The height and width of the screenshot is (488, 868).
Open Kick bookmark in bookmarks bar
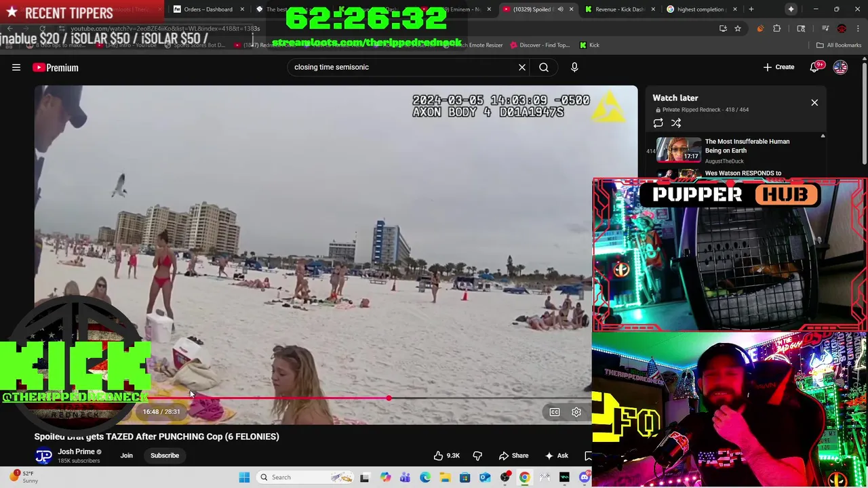click(589, 45)
